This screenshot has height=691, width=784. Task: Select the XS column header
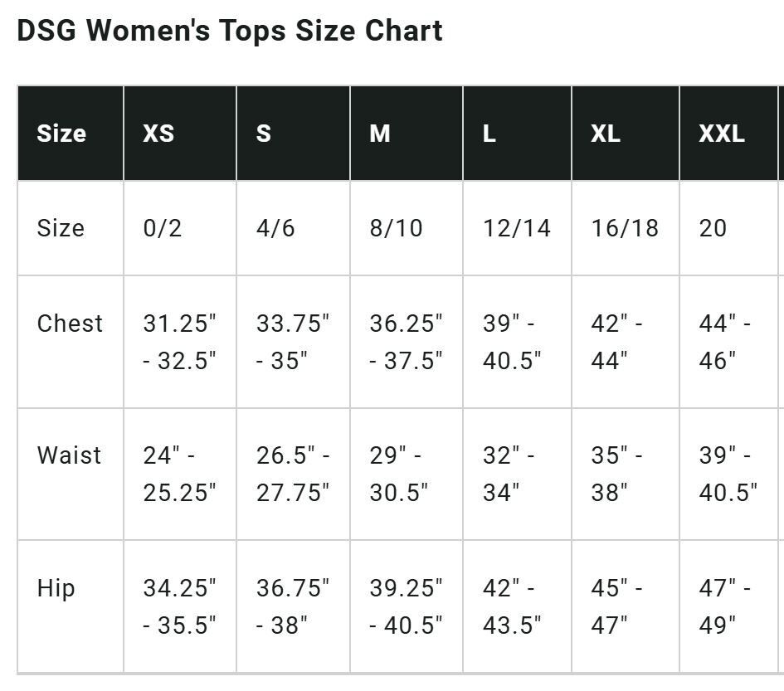point(180,133)
